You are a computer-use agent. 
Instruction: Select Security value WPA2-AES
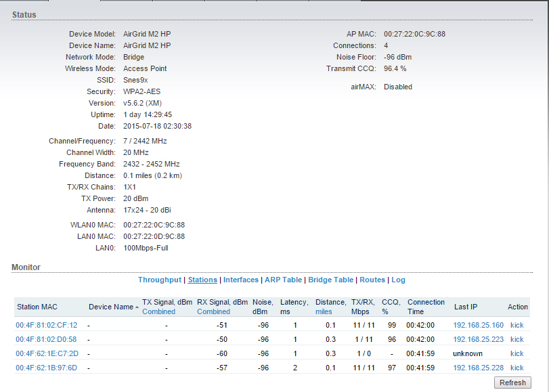[x=141, y=92]
